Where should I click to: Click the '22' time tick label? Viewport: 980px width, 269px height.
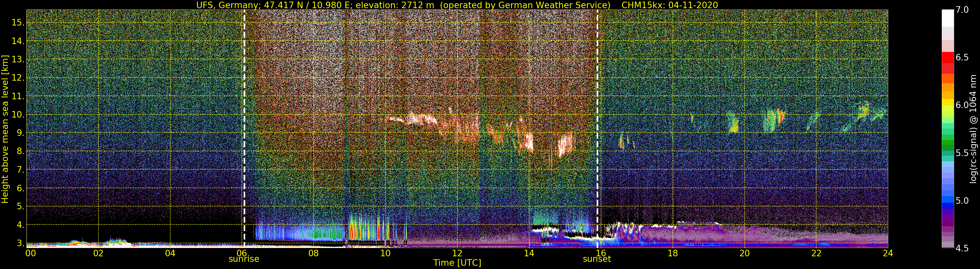816,253
